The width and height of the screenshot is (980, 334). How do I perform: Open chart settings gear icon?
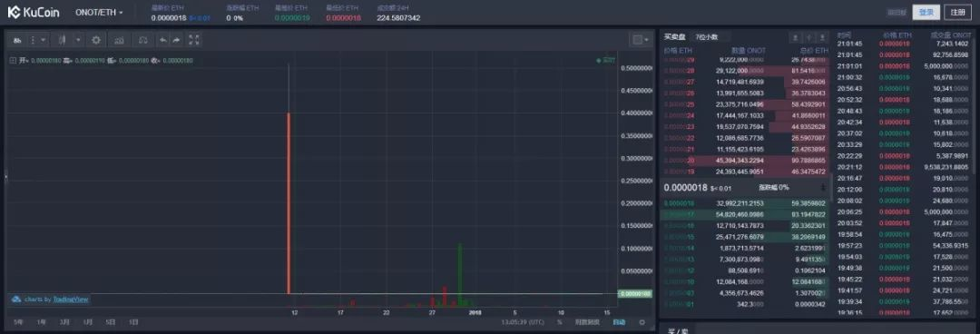96,40
